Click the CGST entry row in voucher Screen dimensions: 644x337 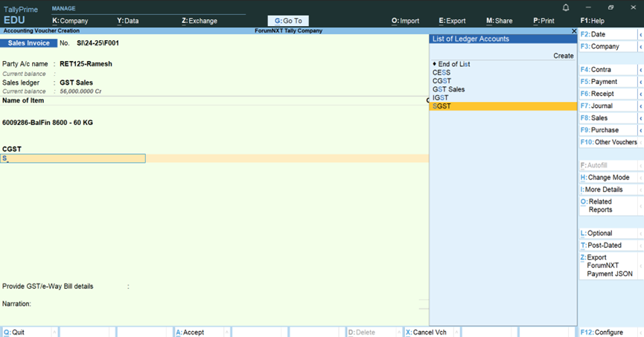coord(12,149)
